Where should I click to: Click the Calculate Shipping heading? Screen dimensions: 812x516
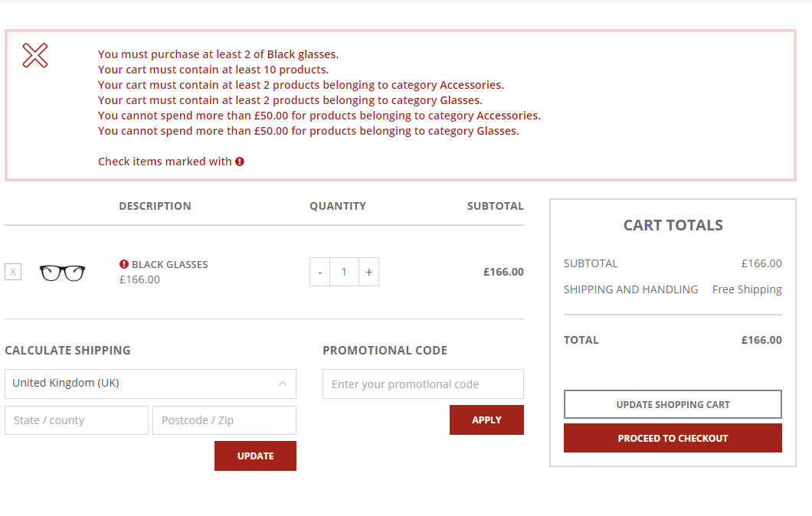pos(67,350)
